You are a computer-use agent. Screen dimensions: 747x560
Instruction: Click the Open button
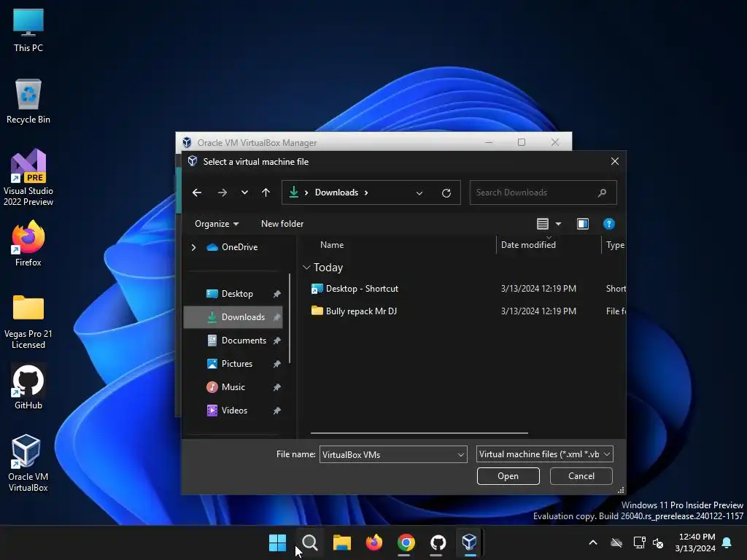[x=508, y=476]
